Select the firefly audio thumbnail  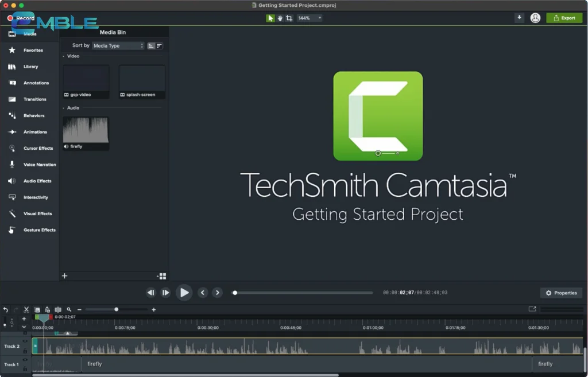pyautogui.click(x=85, y=131)
